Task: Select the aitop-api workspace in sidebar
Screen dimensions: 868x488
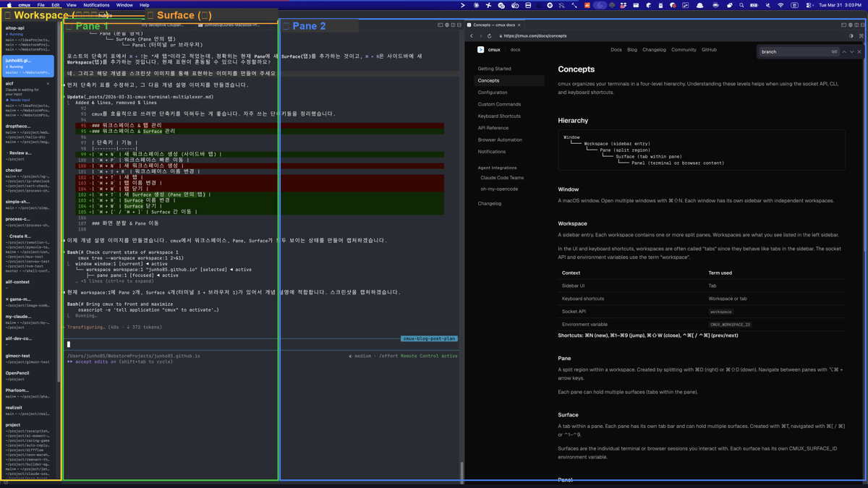Action: tap(28, 39)
